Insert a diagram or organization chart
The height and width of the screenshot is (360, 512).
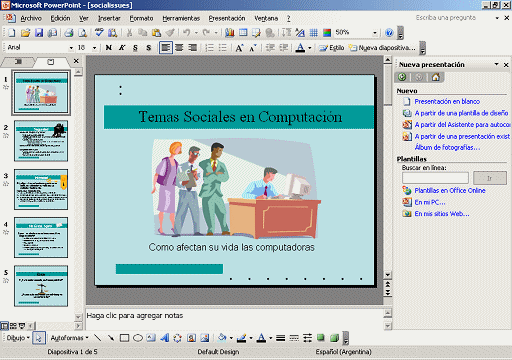pos(178,338)
